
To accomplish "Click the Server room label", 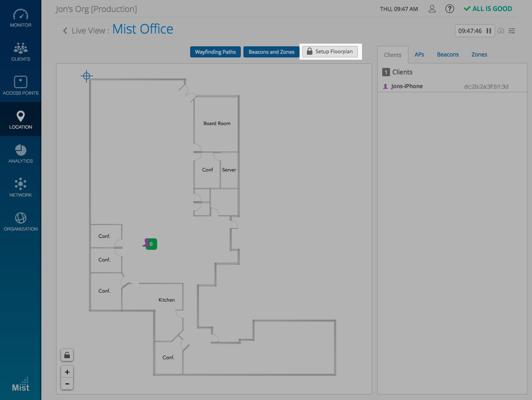I will [229, 169].
